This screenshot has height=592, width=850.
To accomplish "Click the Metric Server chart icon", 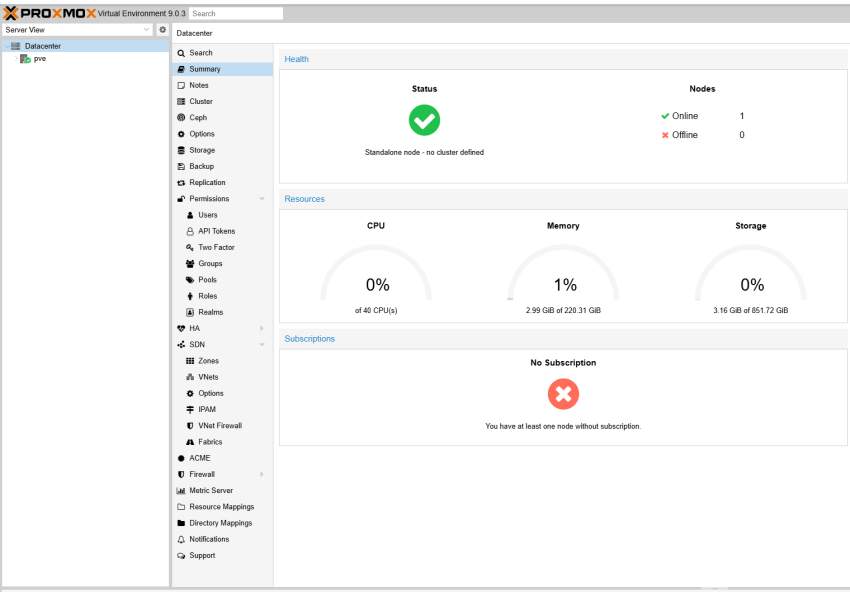I will [181, 491].
